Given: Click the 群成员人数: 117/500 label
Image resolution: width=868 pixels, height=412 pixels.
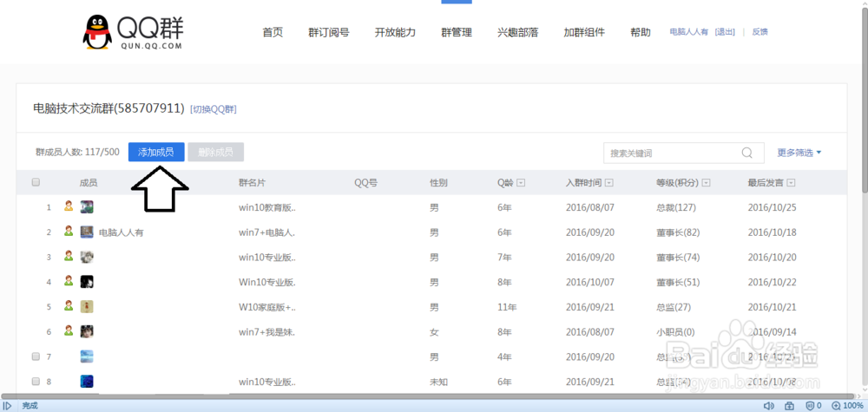Looking at the screenshot, I should [x=77, y=152].
